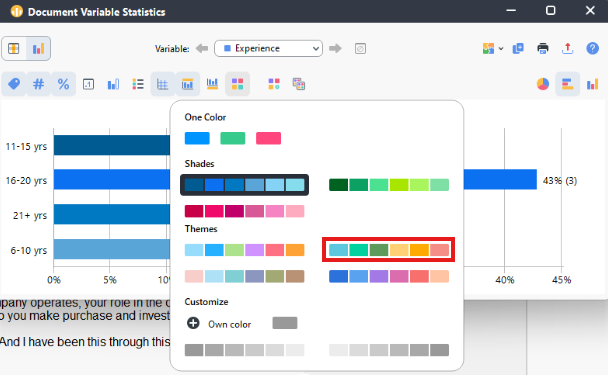Image resolution: width=608 pixels, height=375 pixels.
Task: Click the 16-20 yrs bar
Action: [x=112, y=179]
